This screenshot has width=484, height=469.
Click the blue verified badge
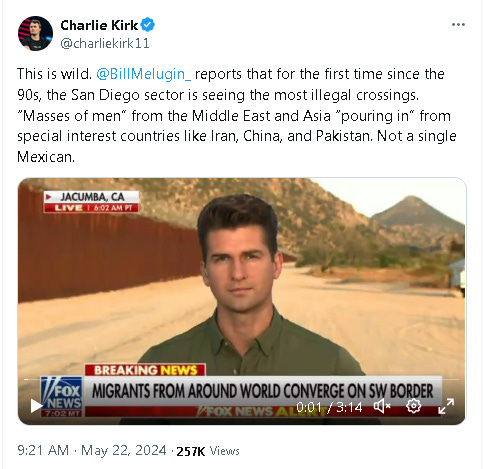(x=148, y=25)
